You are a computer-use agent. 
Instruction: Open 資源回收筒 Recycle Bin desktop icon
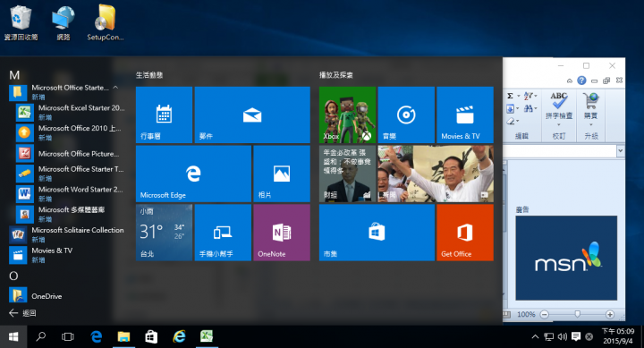[21, 22]
